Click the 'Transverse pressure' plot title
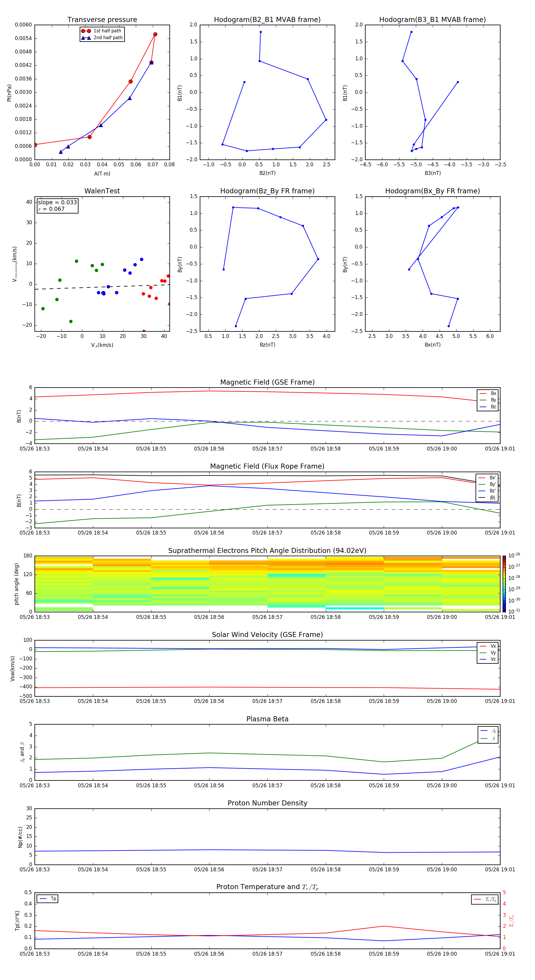The image size is (535, 980). 102,20
